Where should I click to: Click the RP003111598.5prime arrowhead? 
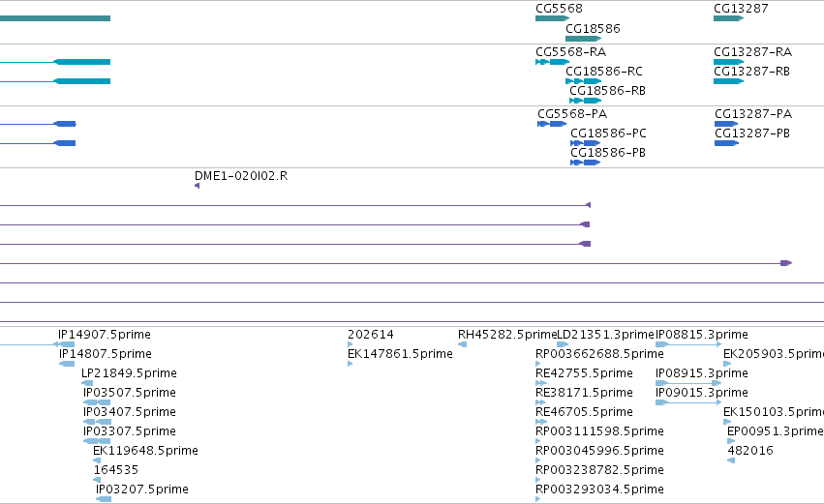538,441
